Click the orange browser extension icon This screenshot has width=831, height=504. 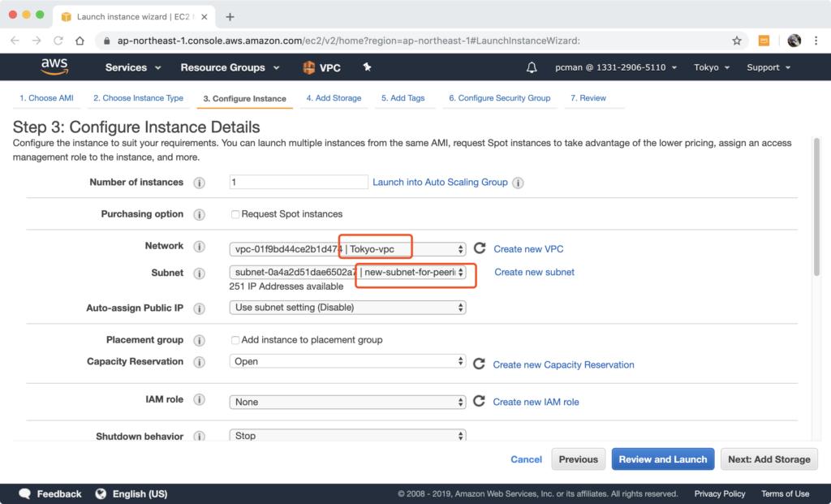click(x=764, y=41)
